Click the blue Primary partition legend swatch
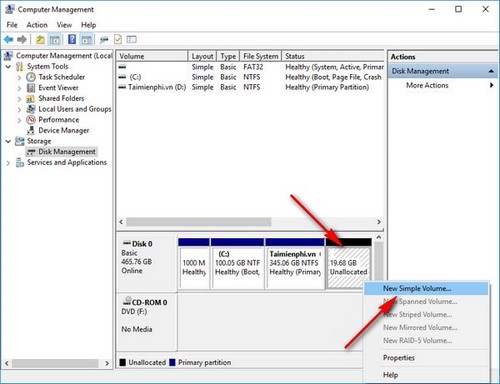This screenshot has width=500, height=384. pos(172,362)
